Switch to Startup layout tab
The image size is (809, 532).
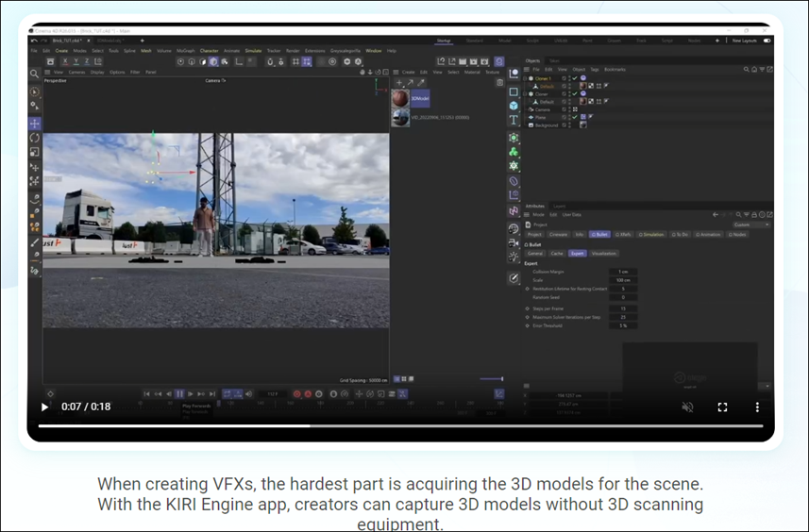444,41
